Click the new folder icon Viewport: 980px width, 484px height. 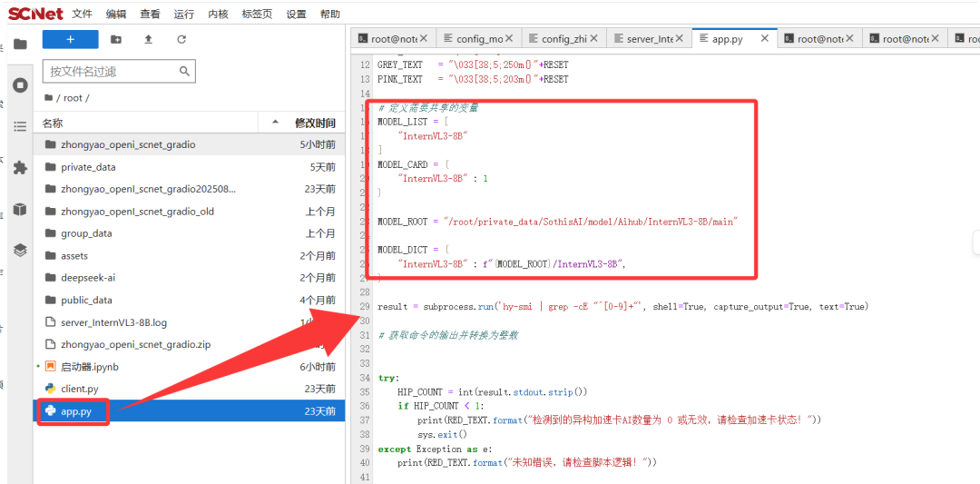click(115, 40)
